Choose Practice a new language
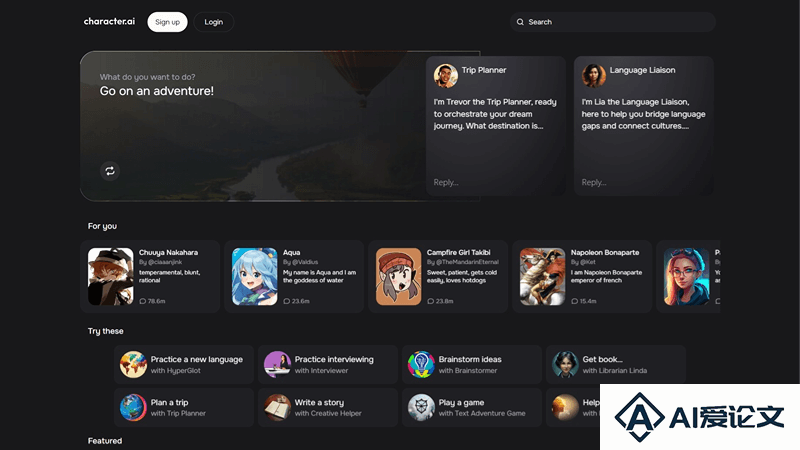Screen dimensions: 800x450 point(184,364)
